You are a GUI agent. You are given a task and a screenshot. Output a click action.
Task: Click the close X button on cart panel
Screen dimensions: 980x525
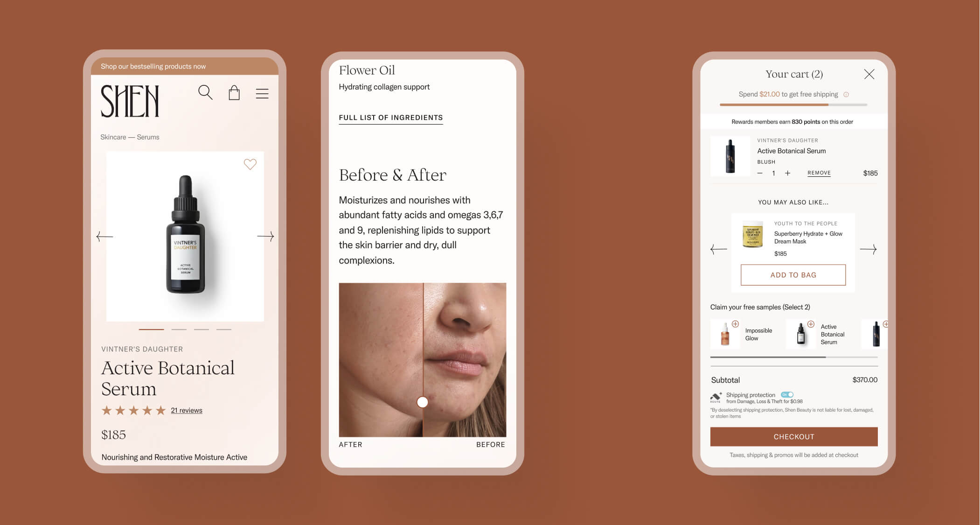click(869, 73)
